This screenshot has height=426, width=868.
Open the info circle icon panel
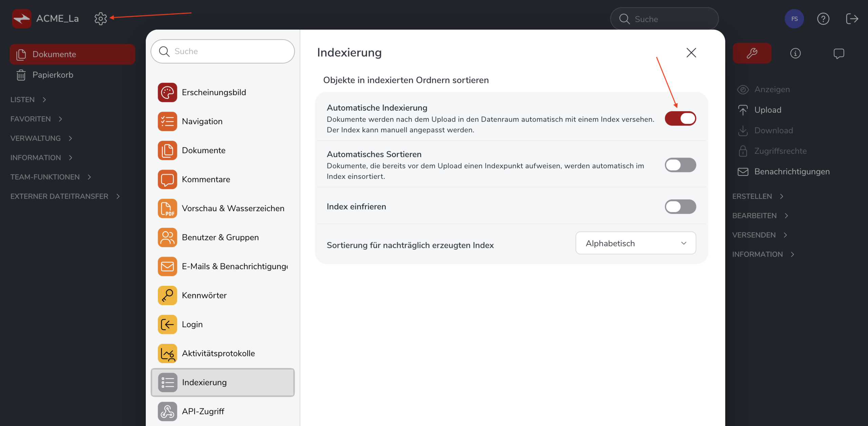click(x=795, y=53)
